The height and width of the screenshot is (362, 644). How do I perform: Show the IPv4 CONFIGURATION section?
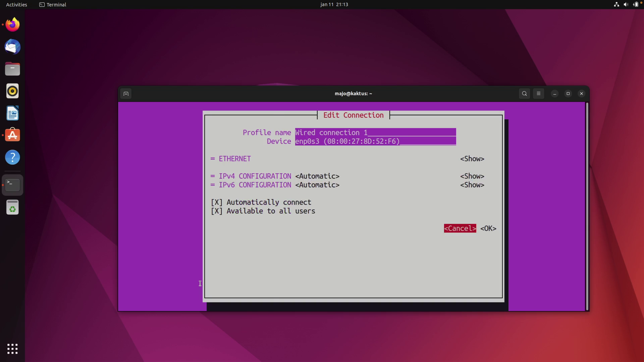click(x=472, y=176)
